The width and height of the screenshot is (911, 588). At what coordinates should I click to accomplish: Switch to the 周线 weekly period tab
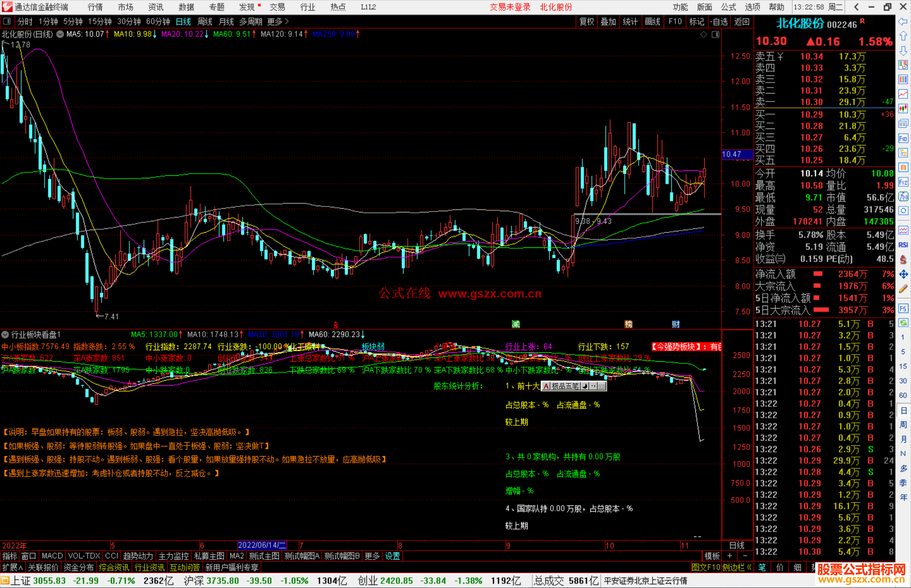[x=205, y=21]
